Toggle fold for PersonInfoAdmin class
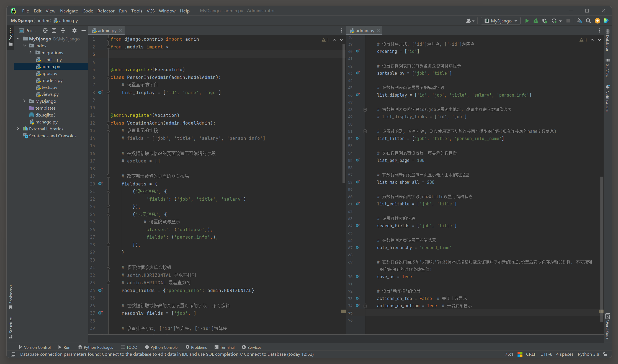Image resolution: width=618 pixels, height=364 pixels. (x=109, y=78)
